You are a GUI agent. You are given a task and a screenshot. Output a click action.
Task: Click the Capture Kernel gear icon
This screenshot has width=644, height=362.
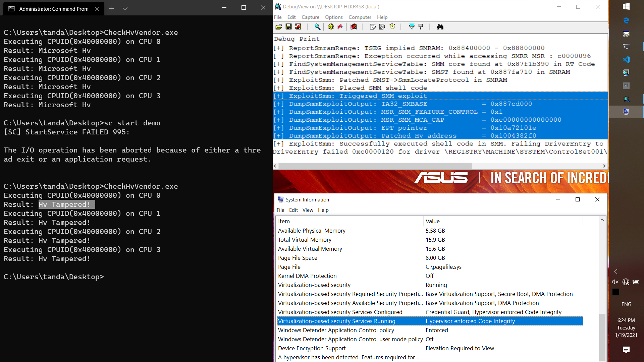tap(331, 27)
